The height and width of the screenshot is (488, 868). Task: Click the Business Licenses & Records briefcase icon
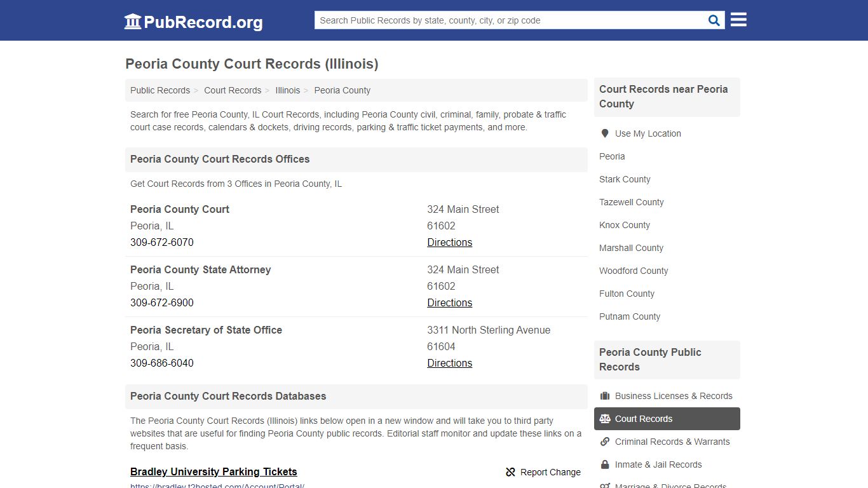605,396
